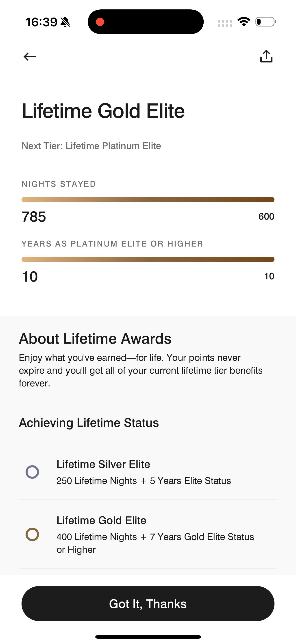Tap Next Tier: Lifetime Platinum Elite text

tap(91, 146)
